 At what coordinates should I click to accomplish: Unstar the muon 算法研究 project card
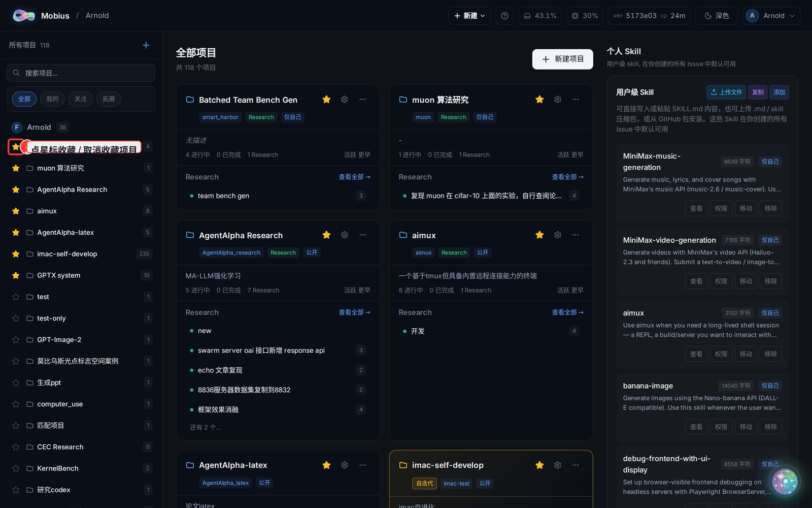click(x=539, y=100)
